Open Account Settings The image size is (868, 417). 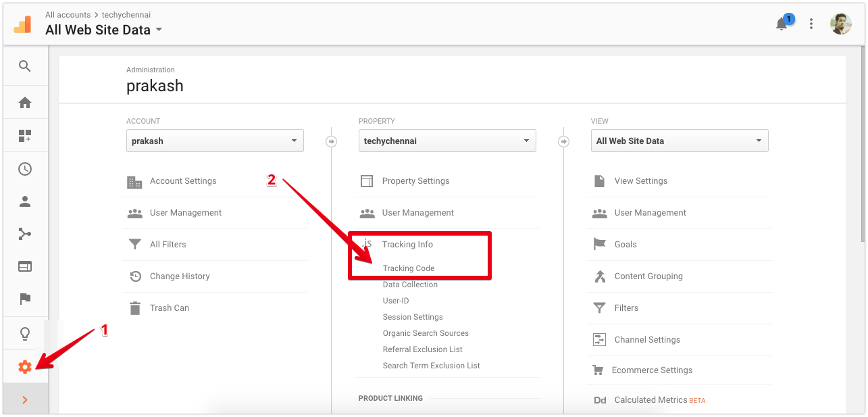pyautogui.click(x=183, y=181)
